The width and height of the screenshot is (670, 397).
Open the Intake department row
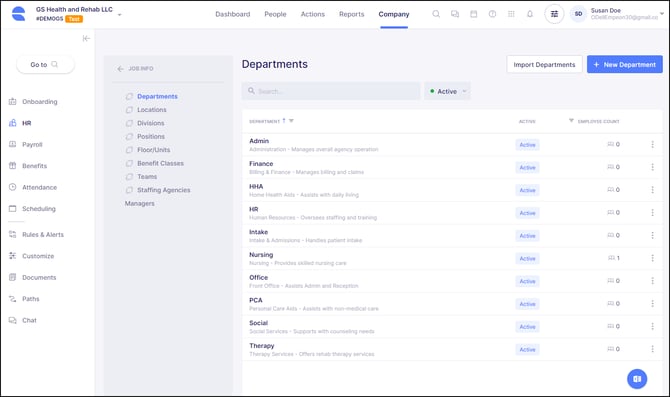pos(452,236)
